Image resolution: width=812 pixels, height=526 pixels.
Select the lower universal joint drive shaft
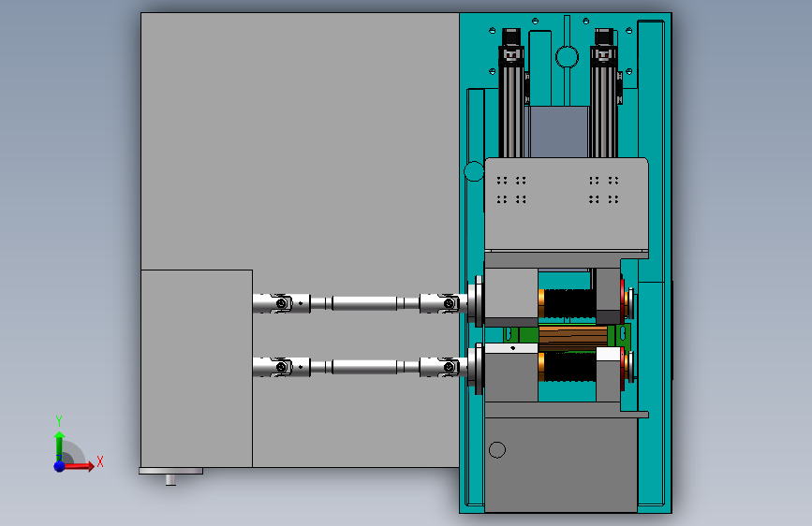click(x=360, y=367)
